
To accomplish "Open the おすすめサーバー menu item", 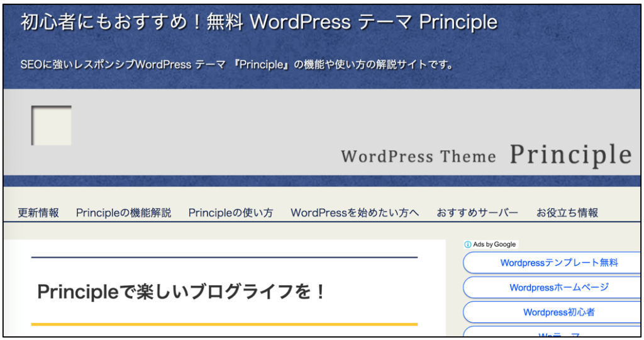I will [x=477, y=213].
